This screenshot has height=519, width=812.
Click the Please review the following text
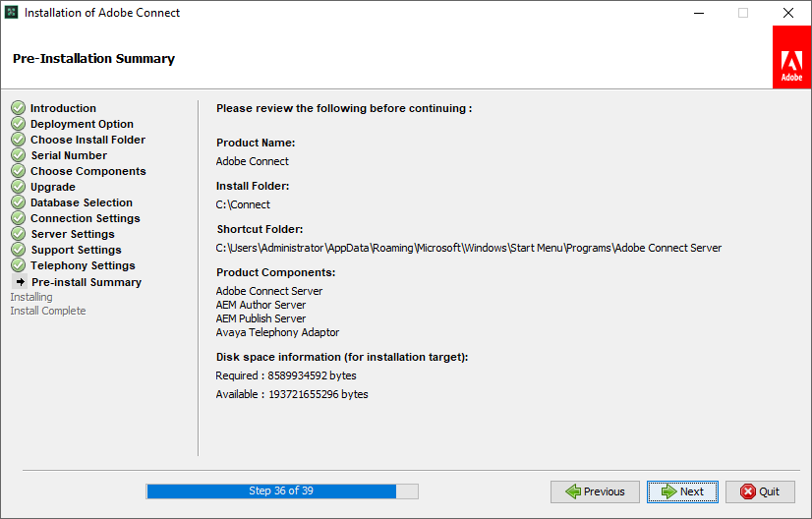[344, 108]
